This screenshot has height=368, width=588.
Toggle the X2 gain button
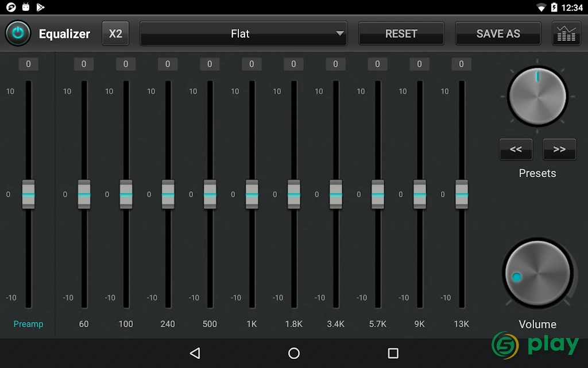(x=115, y=33)
